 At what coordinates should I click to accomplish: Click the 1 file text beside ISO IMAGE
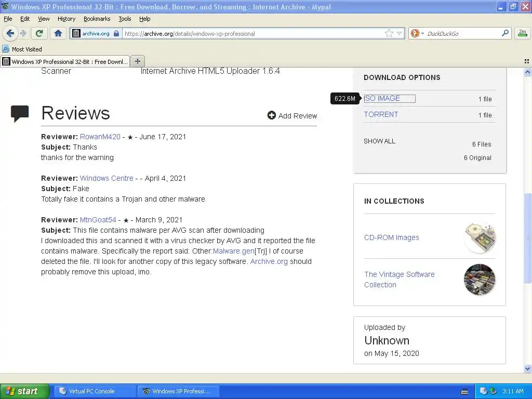485,99
